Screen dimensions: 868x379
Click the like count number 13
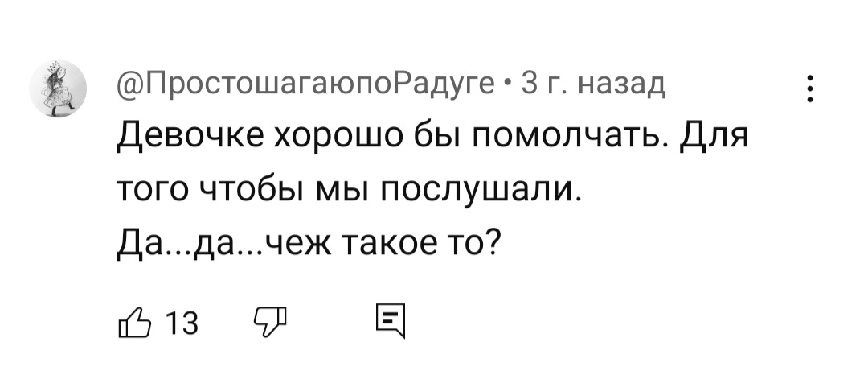(x=182, y=323)
